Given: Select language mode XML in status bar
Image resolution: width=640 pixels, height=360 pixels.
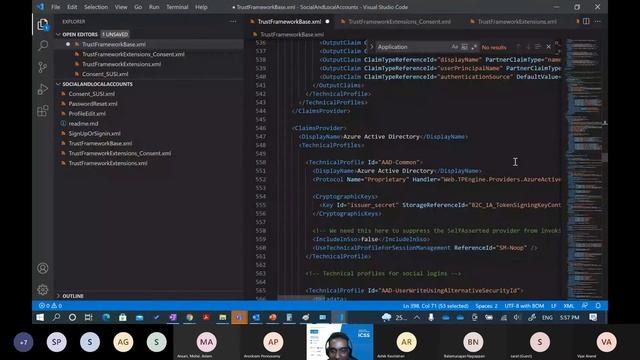Looking at the screenshot, I should [x=569, y=306].
